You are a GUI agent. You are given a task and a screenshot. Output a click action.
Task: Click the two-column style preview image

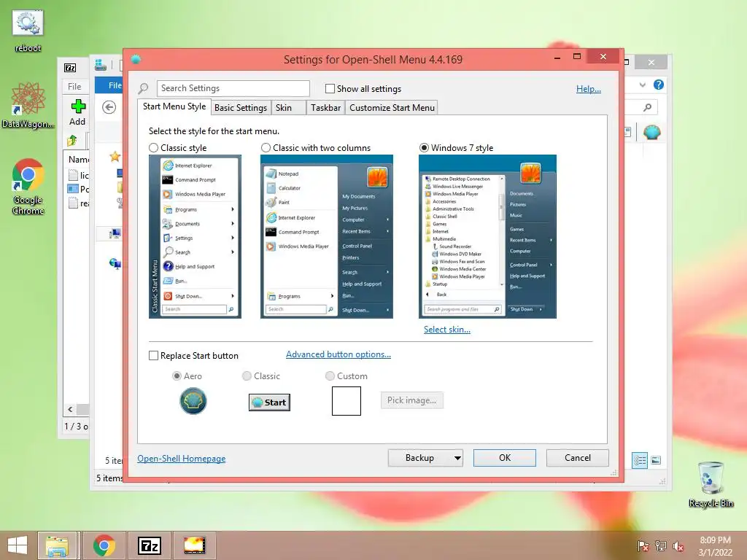[x=327, y=237]
